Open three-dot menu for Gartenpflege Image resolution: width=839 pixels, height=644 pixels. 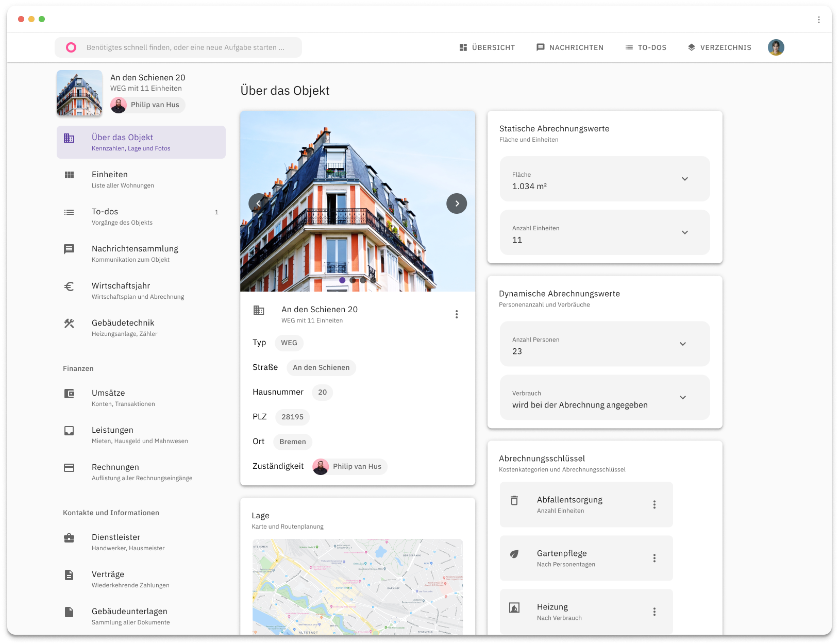tap(655, 558)
